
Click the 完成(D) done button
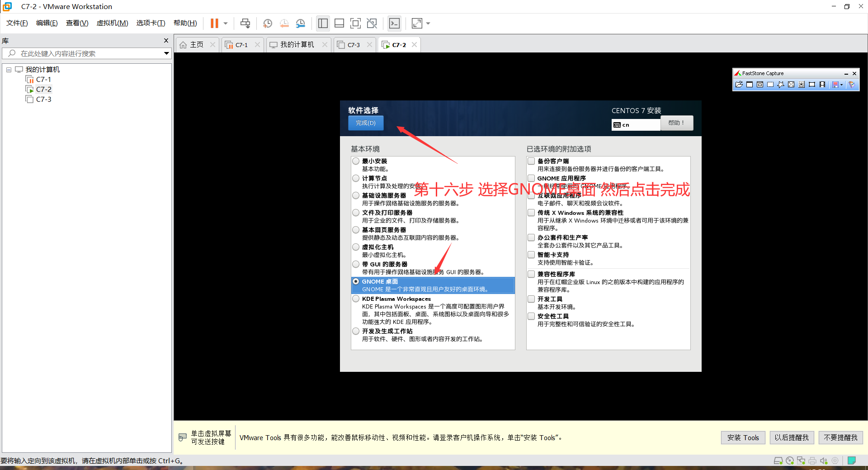click(x=366, y=123)
